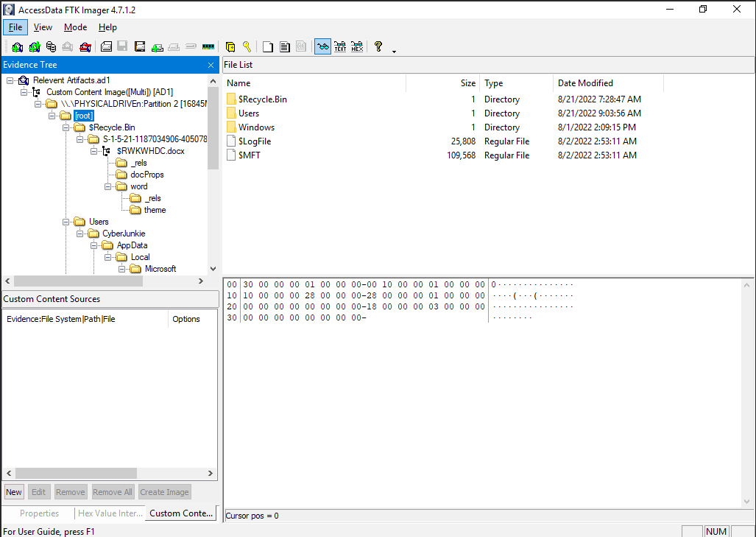Click the greyed Decrypt AD1 Image toolbar icon

[x=191, y=47]
